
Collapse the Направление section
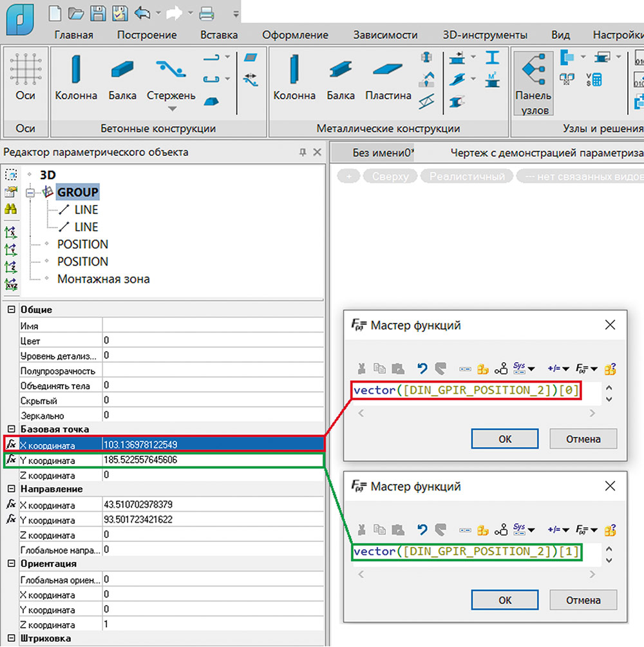point(11,489)
